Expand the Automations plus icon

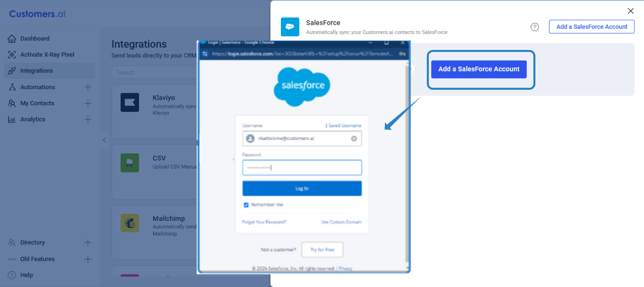88,87
